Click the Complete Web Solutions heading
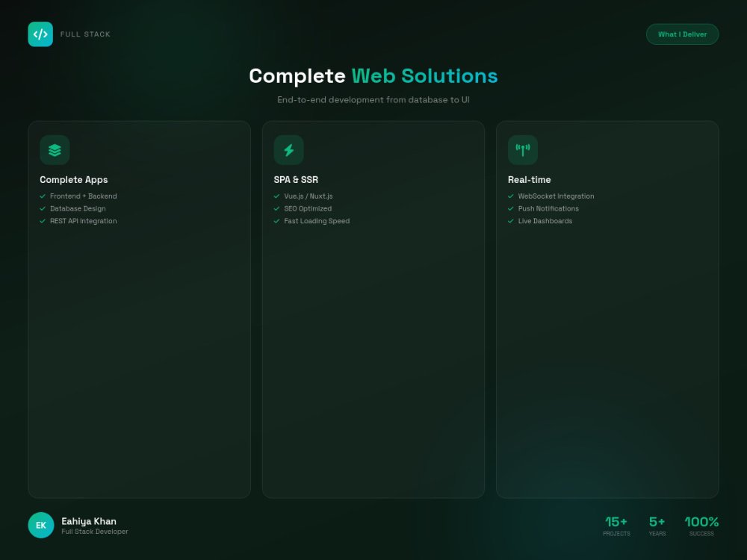Image resolution: width=747 pixels, height=560 pixels. click(x=373, y=76)
